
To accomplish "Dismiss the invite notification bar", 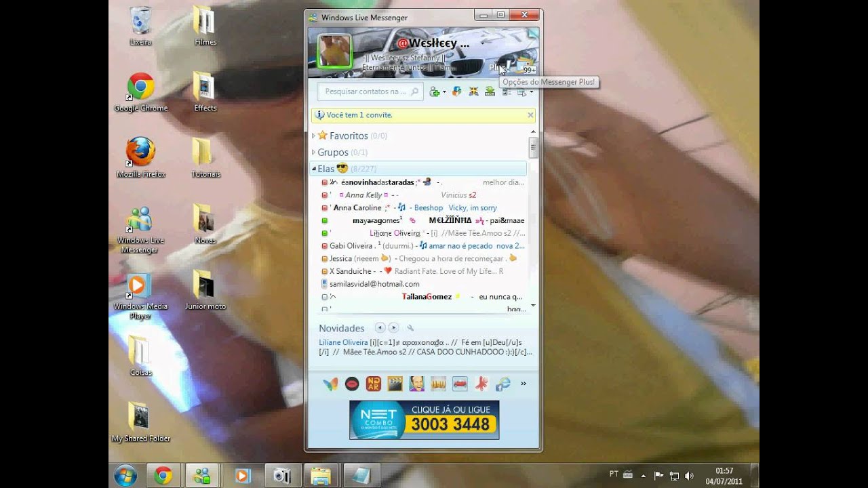I will 530,115.
